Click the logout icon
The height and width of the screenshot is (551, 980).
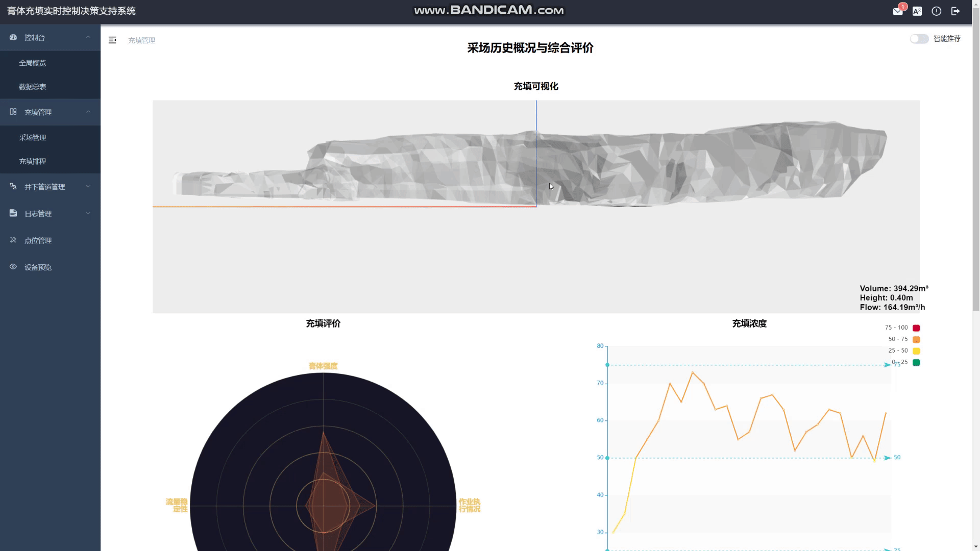[x=955, y=11]
